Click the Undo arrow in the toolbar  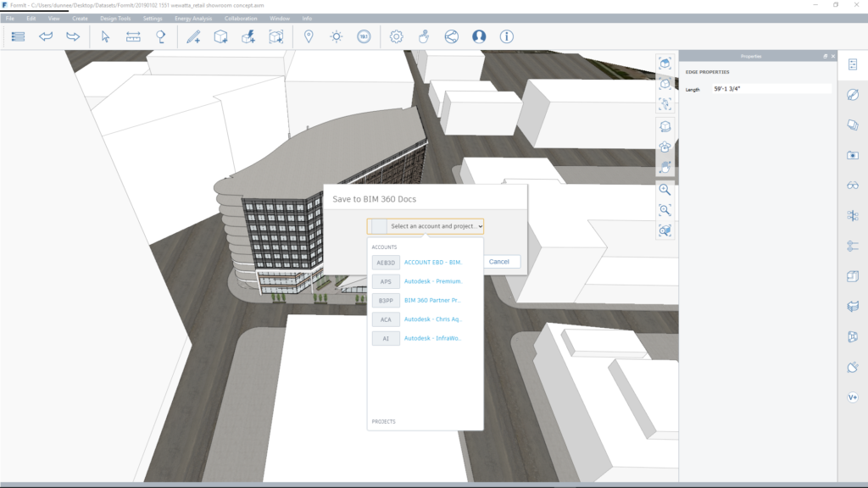coord(46,36)
